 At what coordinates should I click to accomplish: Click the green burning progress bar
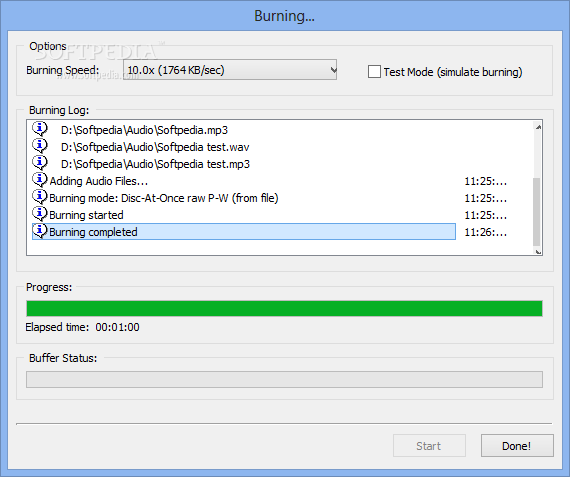[x=284, y=308]
